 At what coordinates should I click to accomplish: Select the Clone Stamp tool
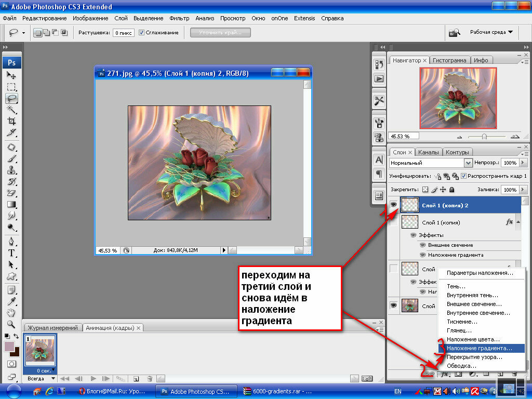click(x=11, y=170)
